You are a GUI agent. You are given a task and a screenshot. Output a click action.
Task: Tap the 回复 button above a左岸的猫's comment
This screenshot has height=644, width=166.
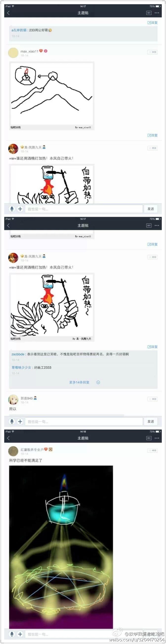point(153,23)
